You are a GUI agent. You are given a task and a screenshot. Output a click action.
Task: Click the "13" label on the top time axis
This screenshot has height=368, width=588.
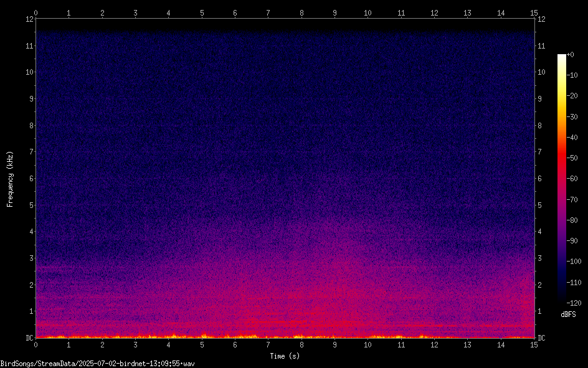[x=468, y=12]
